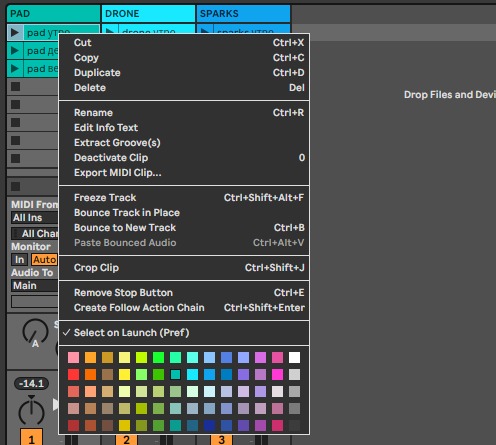
Task: Toggle track 2 activator button
Action: click(126, 440)
